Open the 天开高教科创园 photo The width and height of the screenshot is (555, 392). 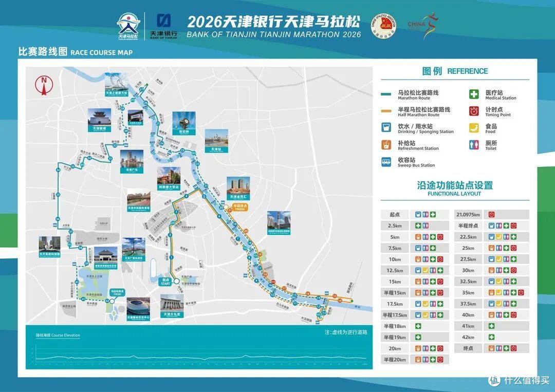click(49, 247)
